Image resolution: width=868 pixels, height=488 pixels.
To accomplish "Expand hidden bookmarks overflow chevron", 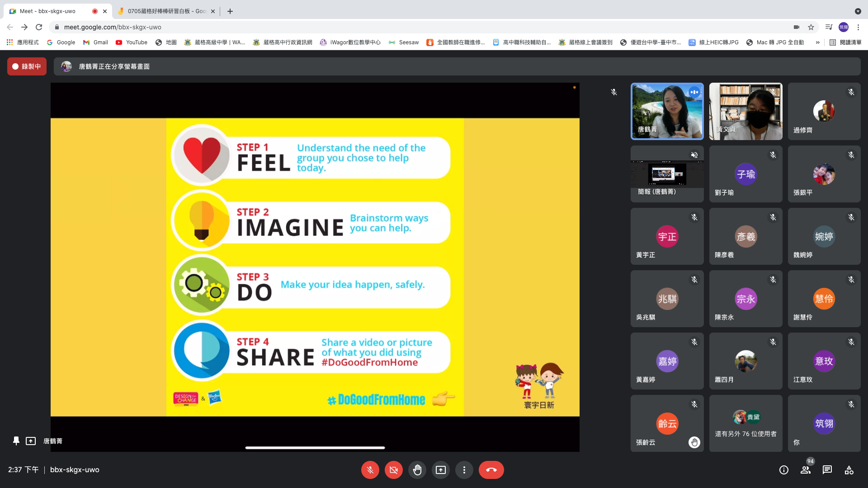I will coord(817,42).
